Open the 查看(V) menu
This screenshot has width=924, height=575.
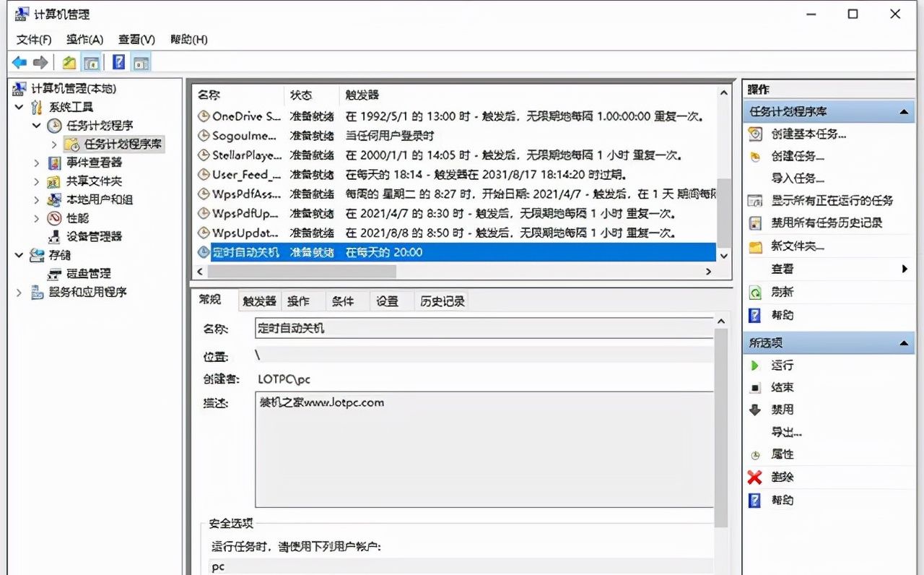(136, 39)
